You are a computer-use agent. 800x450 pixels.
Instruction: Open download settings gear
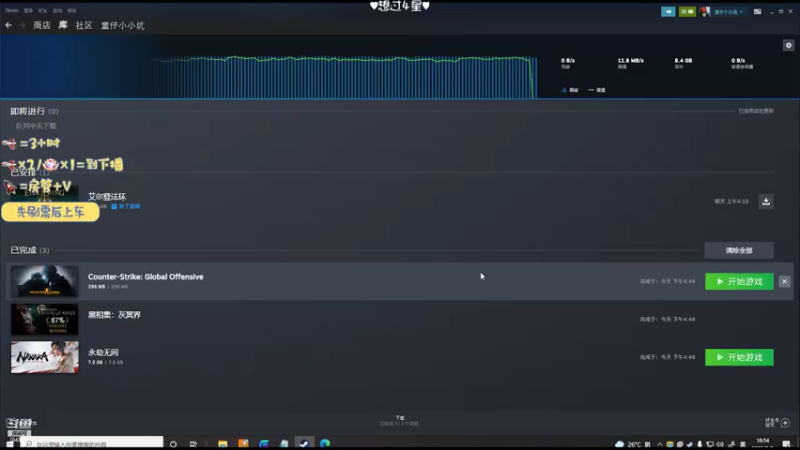(788, 45)
